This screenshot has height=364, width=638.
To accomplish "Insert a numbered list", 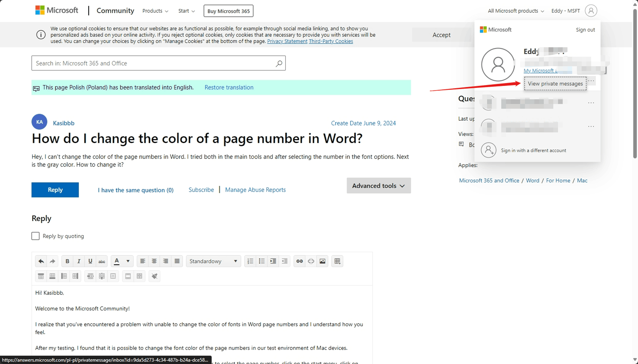I will [250, 261].
